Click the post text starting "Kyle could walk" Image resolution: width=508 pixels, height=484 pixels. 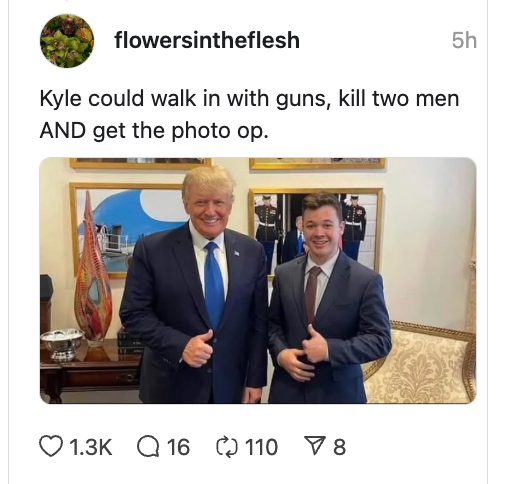pyautogui.click(x=249, y=114)
